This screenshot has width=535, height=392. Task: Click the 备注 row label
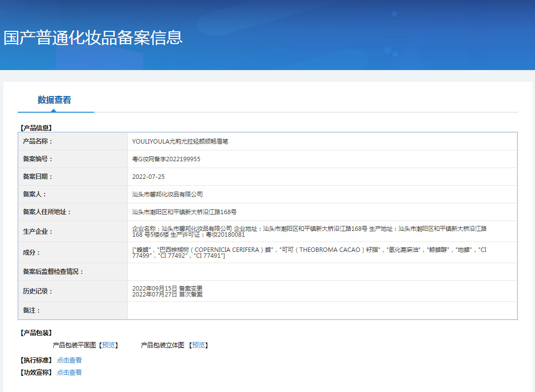(x=31, y=311)
